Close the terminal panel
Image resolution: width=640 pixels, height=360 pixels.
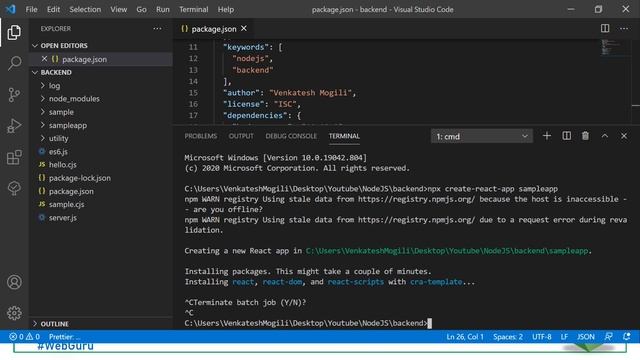click(x=624, y=136)
